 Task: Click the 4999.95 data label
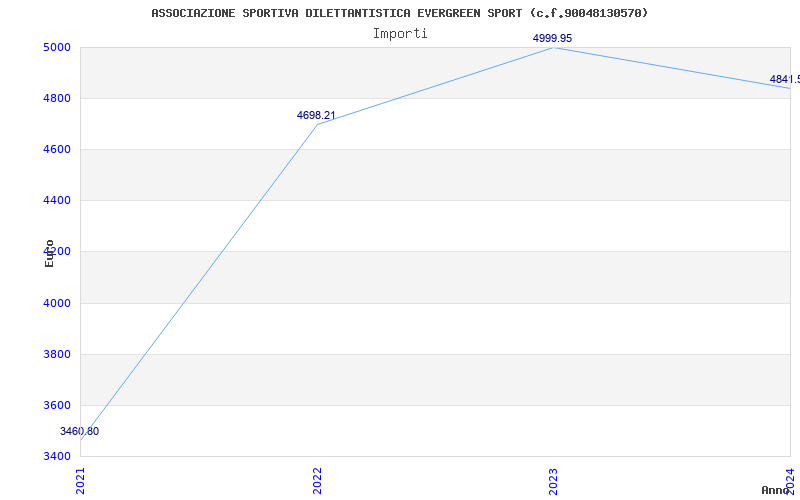click(x=553, y=38)
